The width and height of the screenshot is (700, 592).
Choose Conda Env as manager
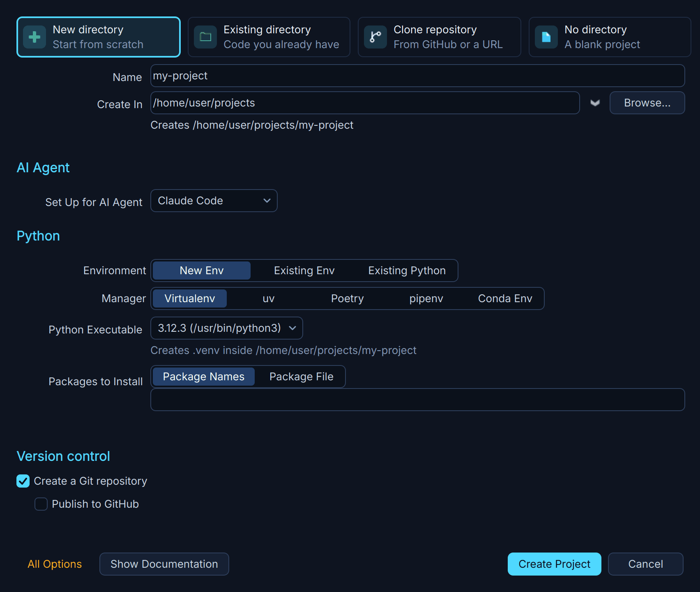[x=505, y=298]
